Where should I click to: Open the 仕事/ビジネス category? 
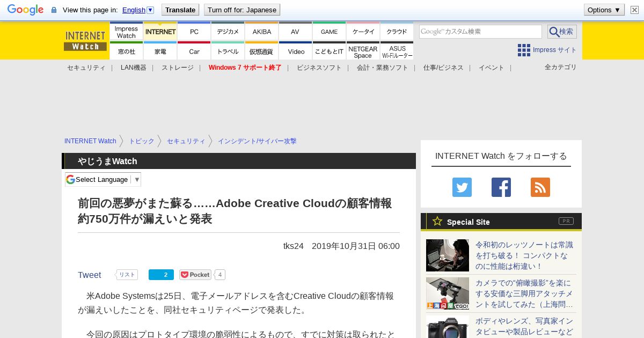(x=443, y=68)
